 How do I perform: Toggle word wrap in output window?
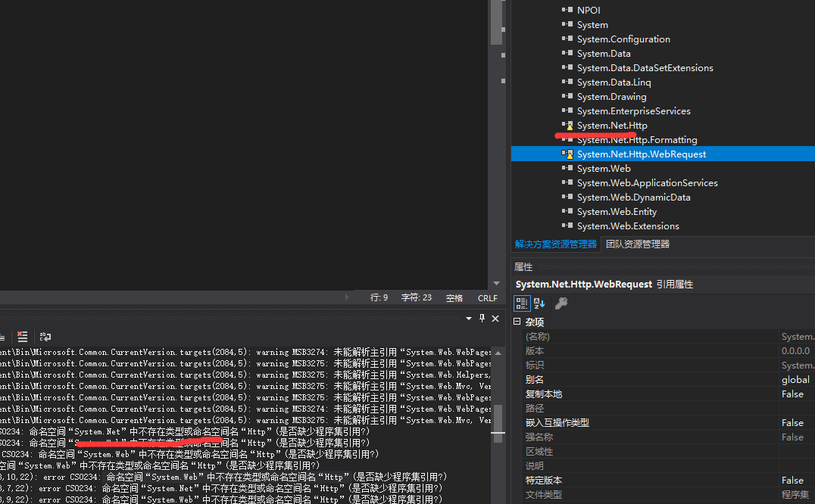45,337
